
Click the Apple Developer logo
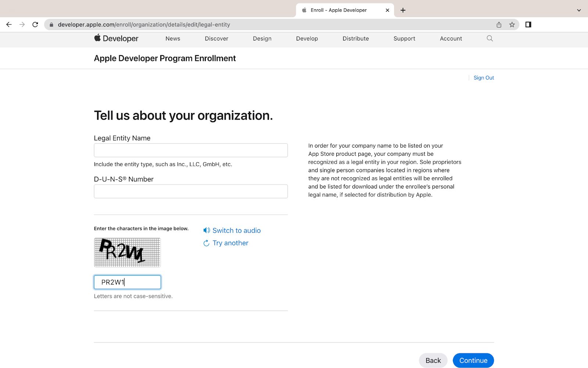click(x=116, y=38)
